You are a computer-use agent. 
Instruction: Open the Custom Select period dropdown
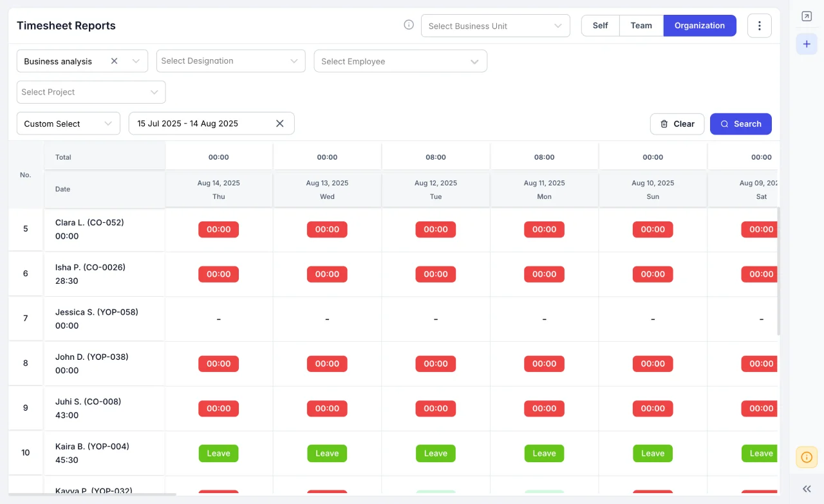point(68,124)
